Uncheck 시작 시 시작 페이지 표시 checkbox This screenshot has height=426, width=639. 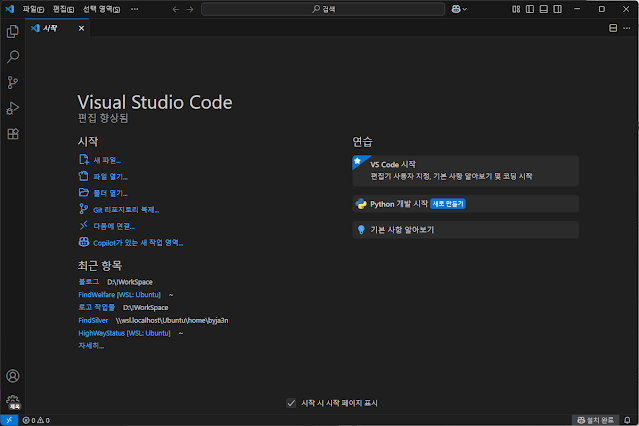tap(291, 403)
